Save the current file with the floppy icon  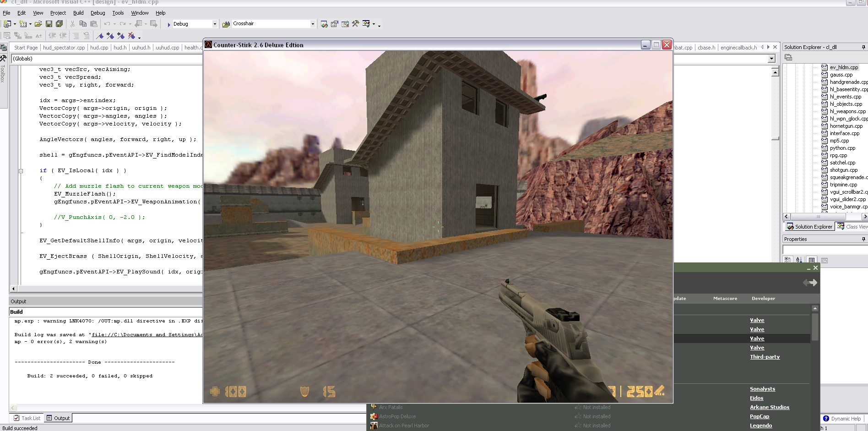click(x=49, y=24)
